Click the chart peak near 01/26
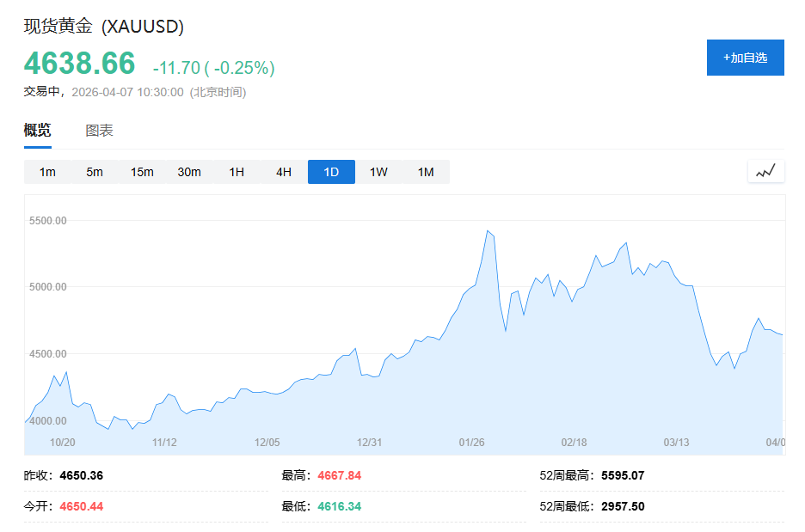805x532 pixels. point(488,232)
